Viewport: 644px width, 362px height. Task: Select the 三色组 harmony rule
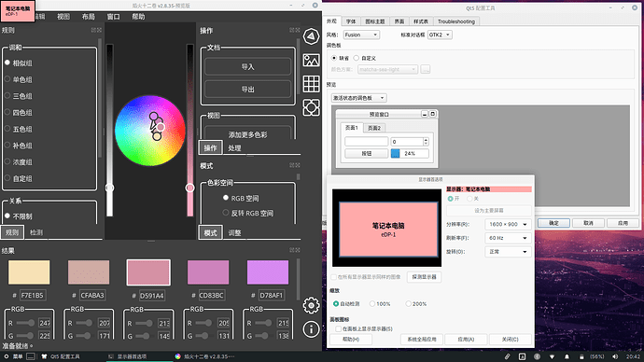tap(18, 95)
